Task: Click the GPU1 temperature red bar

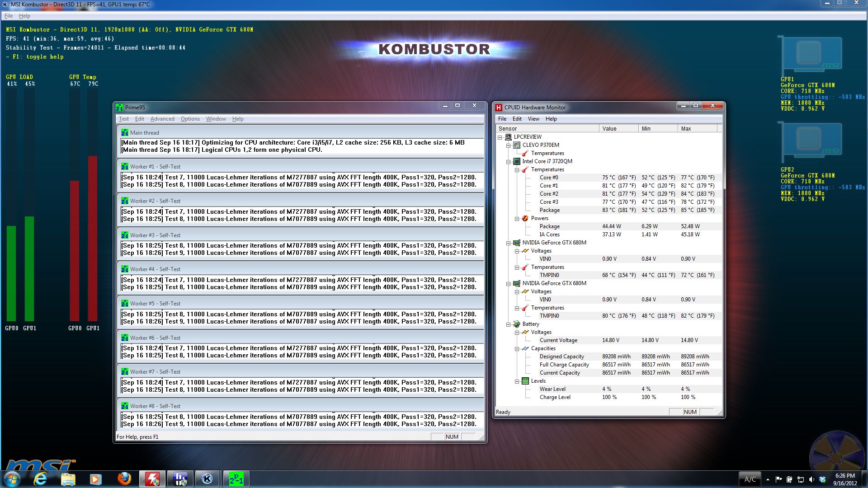Action: click(x=93, y=239)
